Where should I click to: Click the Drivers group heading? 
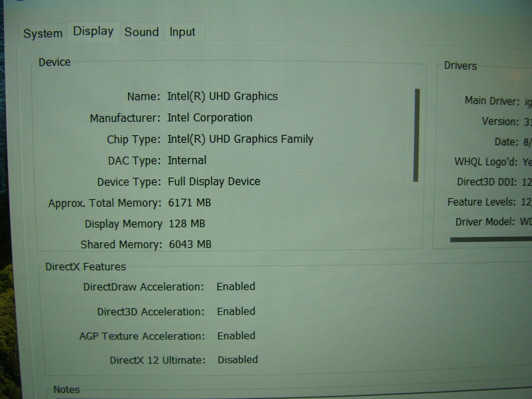pyautogui.click(x=460, y=66)
